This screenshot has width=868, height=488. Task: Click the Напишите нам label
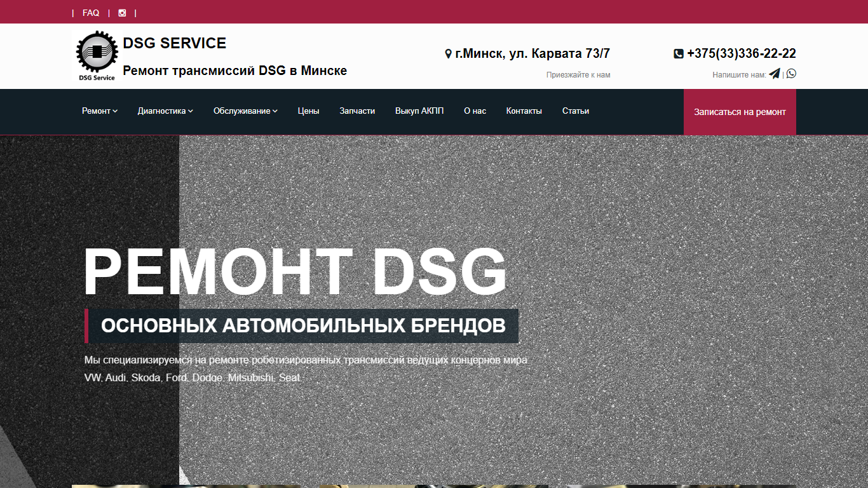point(739,75)
